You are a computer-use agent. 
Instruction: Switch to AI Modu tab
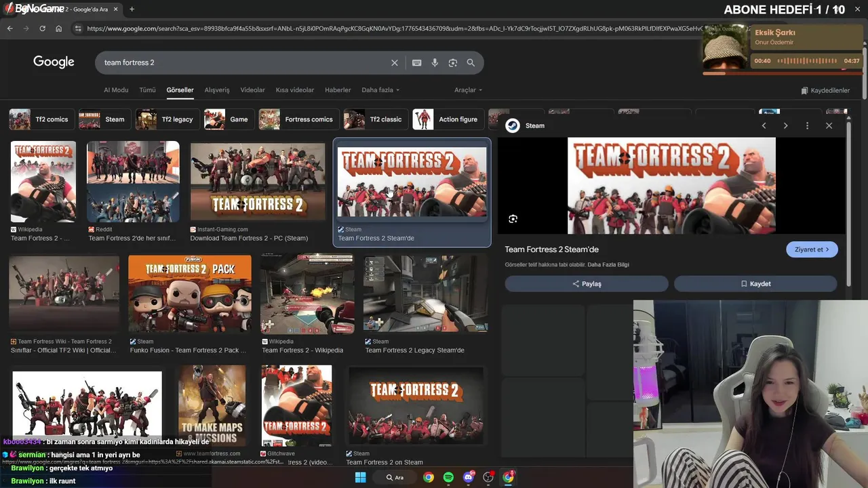pyautogui.click(x=116, y=89)
